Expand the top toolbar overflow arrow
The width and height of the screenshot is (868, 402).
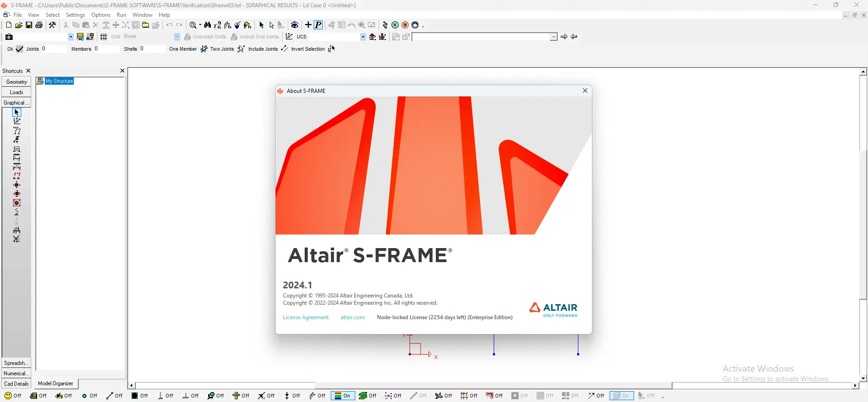tap(423, 26)
